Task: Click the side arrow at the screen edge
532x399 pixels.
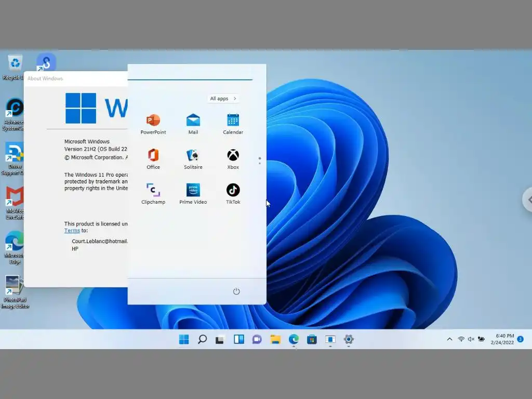Action: click(x=528, y=200)
